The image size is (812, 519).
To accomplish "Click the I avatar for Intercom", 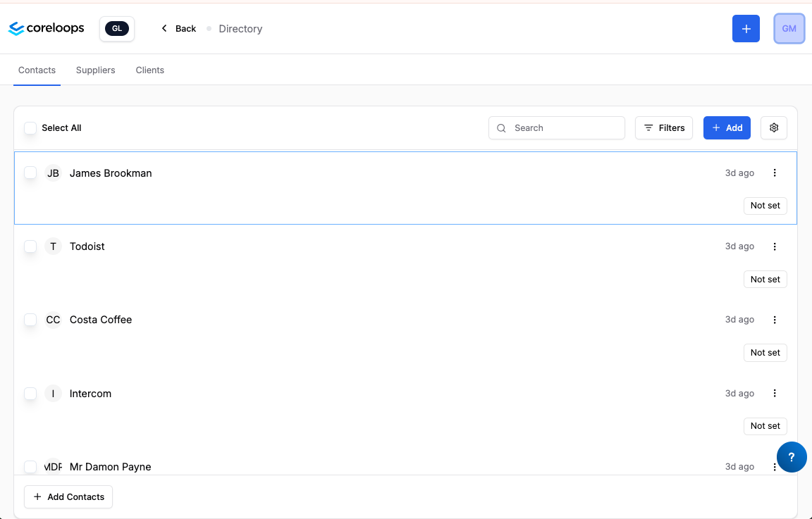I will (53, 393).
